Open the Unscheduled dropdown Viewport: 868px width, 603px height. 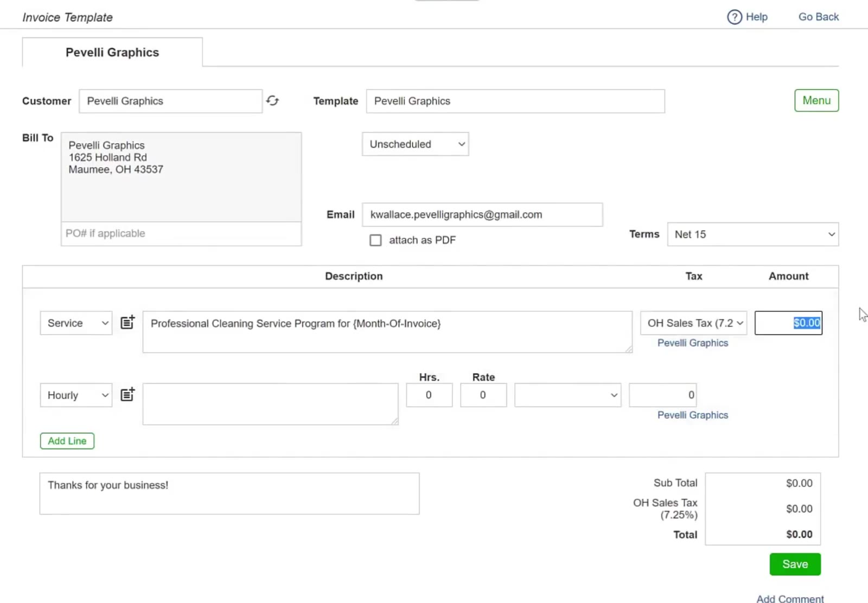(416, 144)
